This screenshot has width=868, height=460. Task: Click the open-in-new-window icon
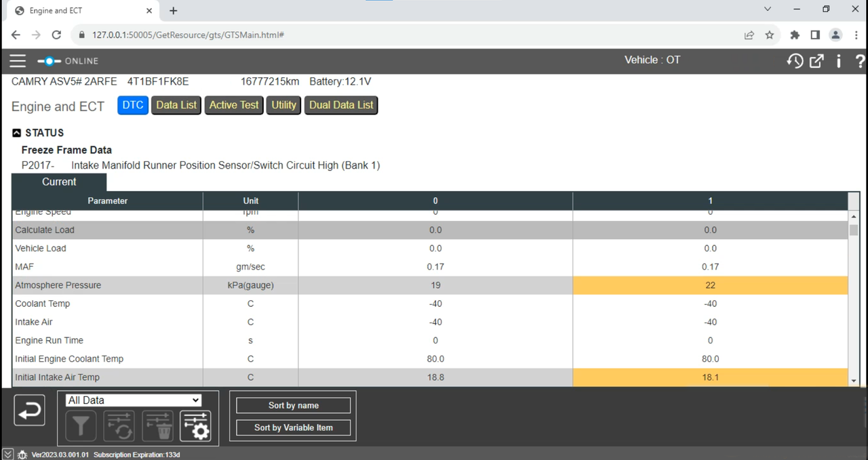click(816, 61)
